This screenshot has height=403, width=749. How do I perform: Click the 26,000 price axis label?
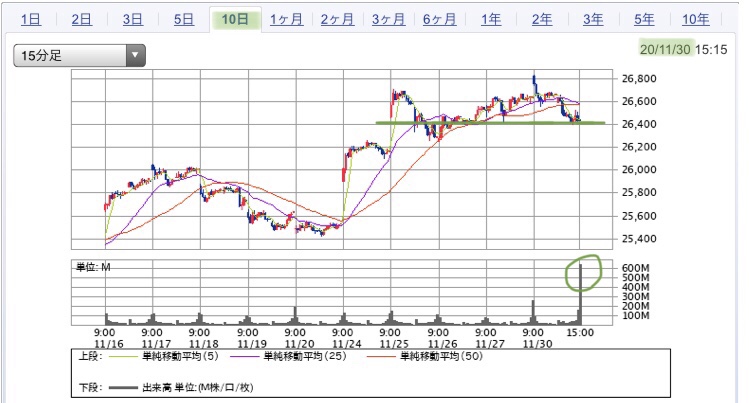pos(639,170)
